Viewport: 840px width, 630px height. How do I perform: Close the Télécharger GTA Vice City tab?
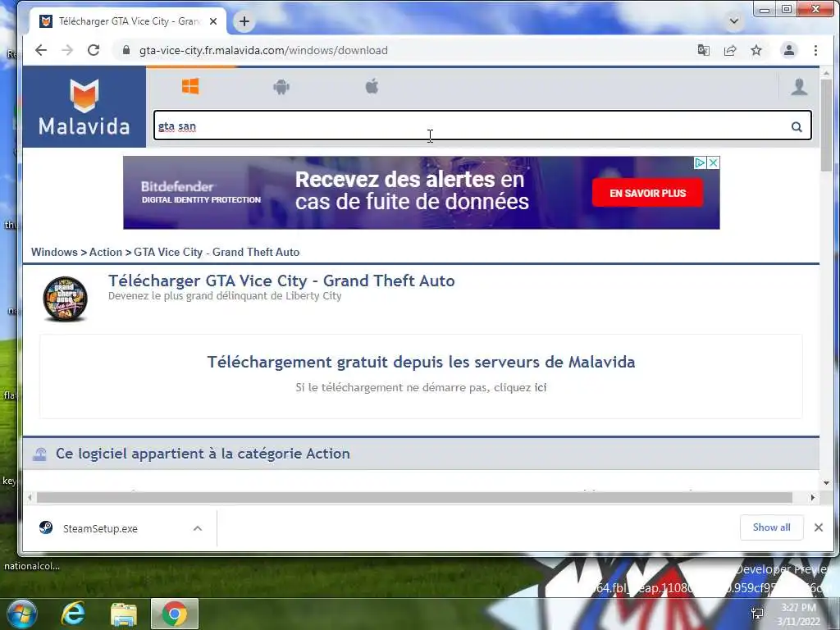tap(213, 21)
